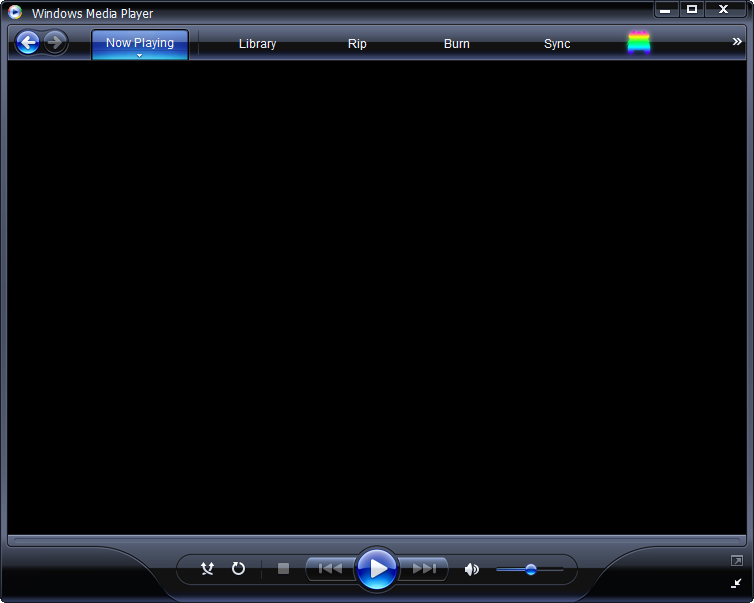
Task: Switch to full screen view icon
Action: [x=737, y=561]
